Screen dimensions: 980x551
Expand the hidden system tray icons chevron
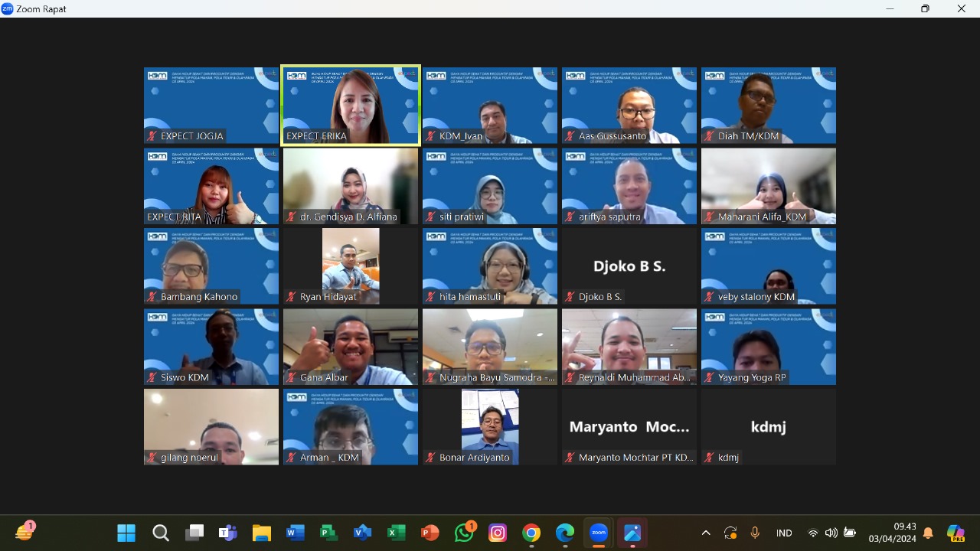[706, 533]
